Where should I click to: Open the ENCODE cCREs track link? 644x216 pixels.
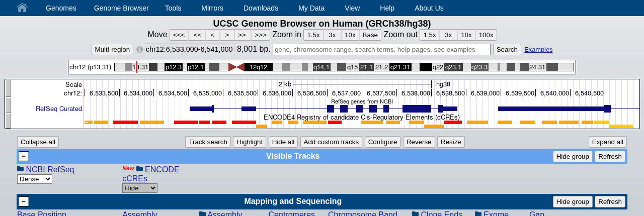(x=151, y=174)
